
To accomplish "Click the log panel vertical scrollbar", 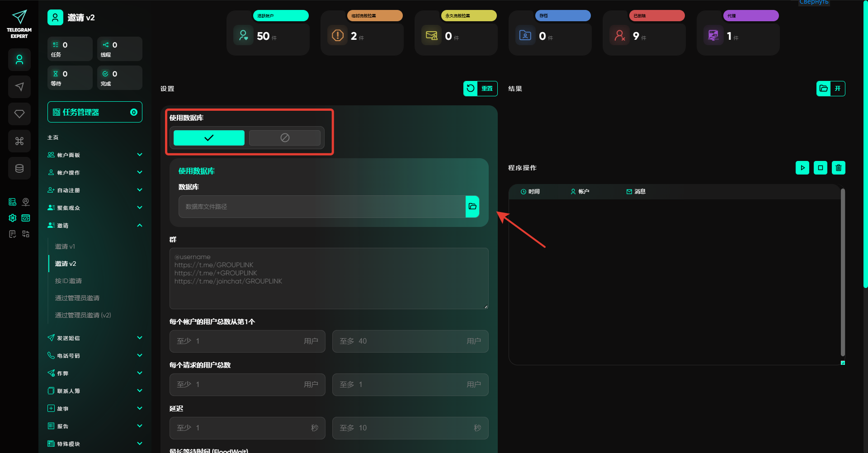I will tap(842, 271).
